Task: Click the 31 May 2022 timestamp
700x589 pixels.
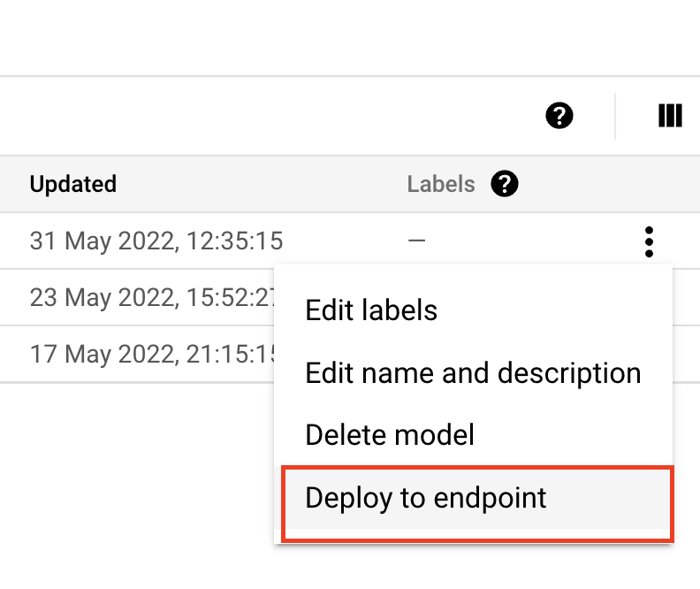Action: (x=156, y=241)
